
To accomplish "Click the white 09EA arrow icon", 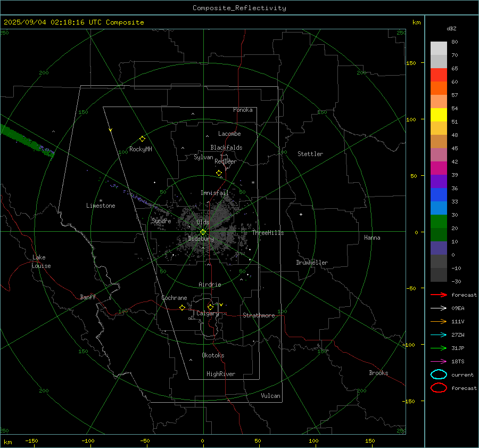I will click(439, 308).
